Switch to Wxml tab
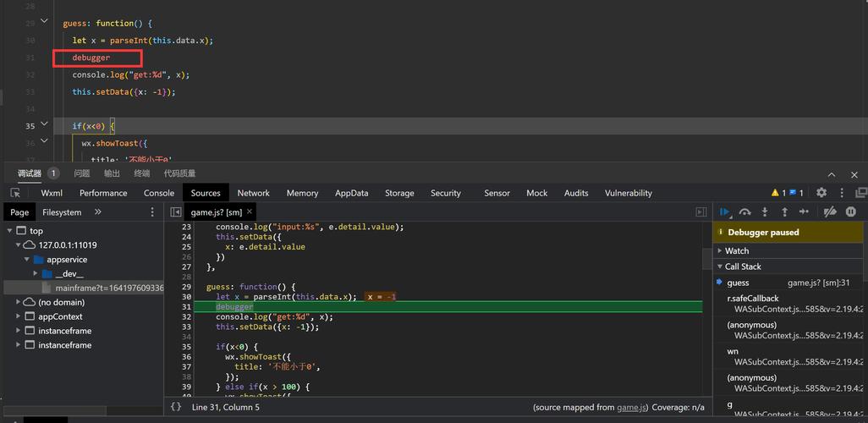The width and height of the screenshot is (868, 423). [x=52, y=193]
